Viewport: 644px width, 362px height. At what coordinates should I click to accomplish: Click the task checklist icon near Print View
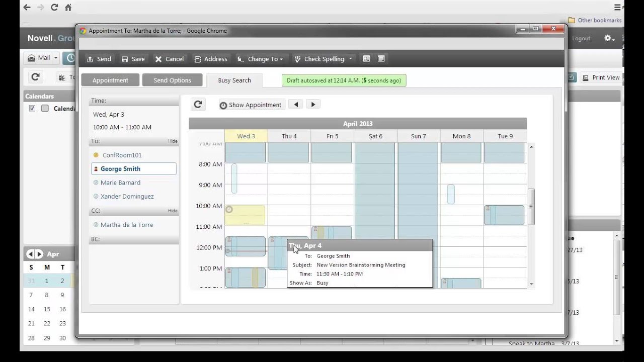coord(572,77)
